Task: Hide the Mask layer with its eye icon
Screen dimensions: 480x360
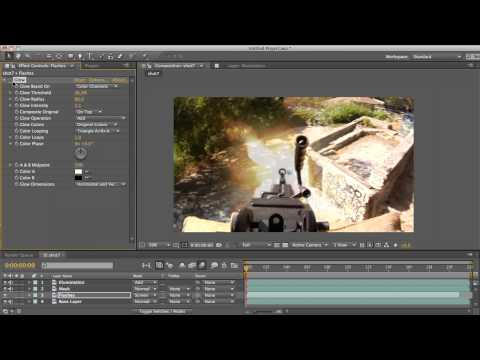Action: [5, 289]
